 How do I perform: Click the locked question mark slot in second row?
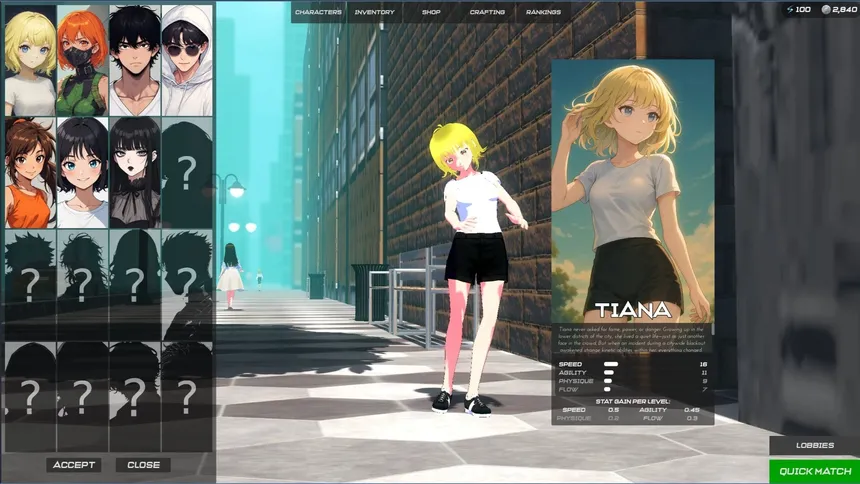click(x=186, y=173)
